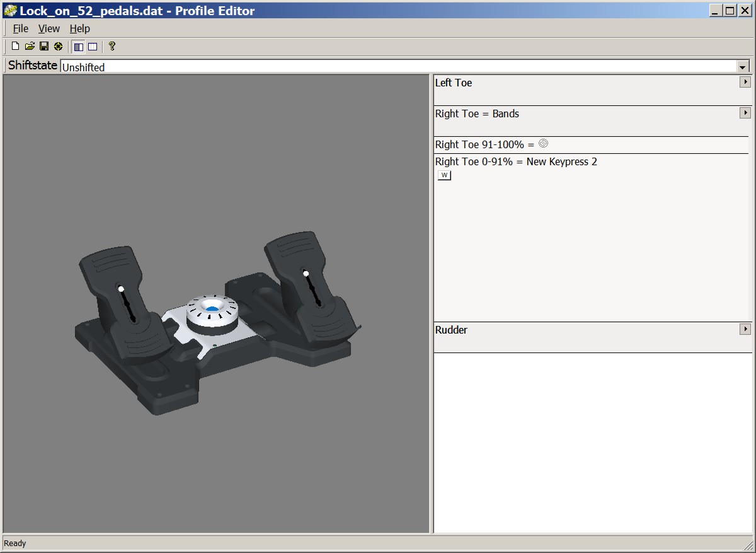Click the Unshifted shiftstate field
Viewport: 756px width, 553px height.
[x=399, y=67]
